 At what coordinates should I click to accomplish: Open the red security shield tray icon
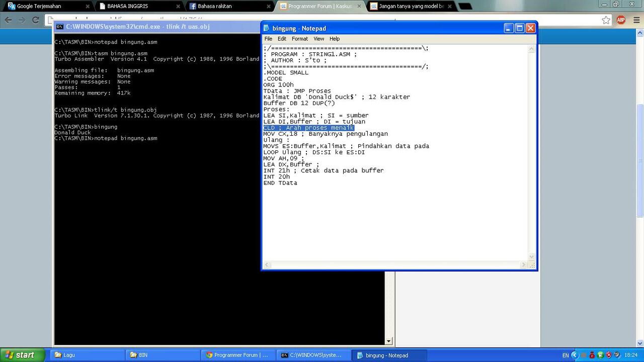pyautogui.click(x=609, y=355)
